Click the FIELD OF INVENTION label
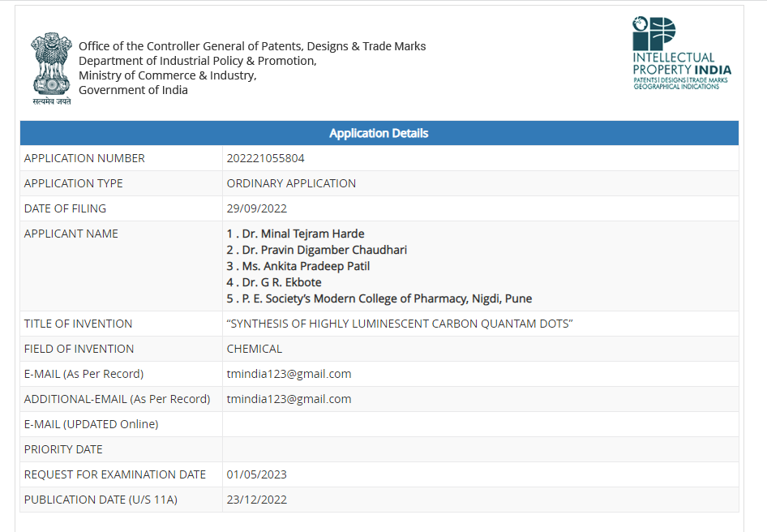 [x=79, y=349]
